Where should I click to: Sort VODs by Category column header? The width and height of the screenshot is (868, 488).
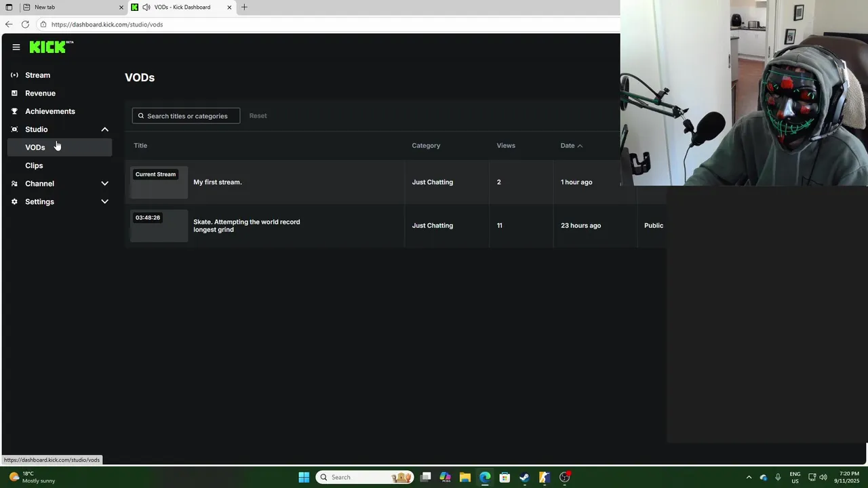tap(426, 146)
